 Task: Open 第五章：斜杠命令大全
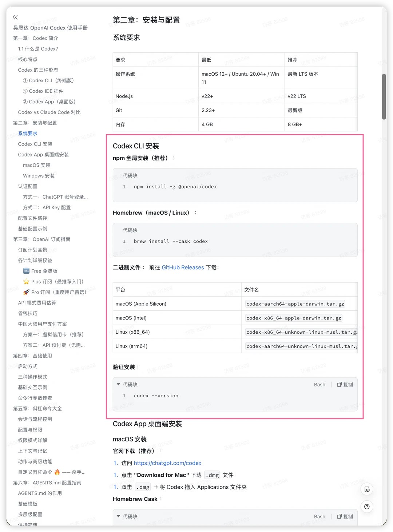37,409
